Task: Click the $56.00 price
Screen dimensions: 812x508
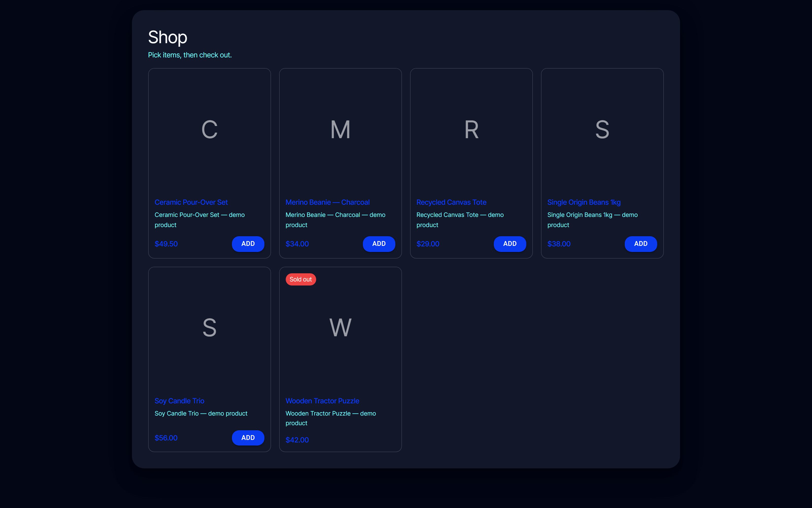Action: [x=166, y=438]
